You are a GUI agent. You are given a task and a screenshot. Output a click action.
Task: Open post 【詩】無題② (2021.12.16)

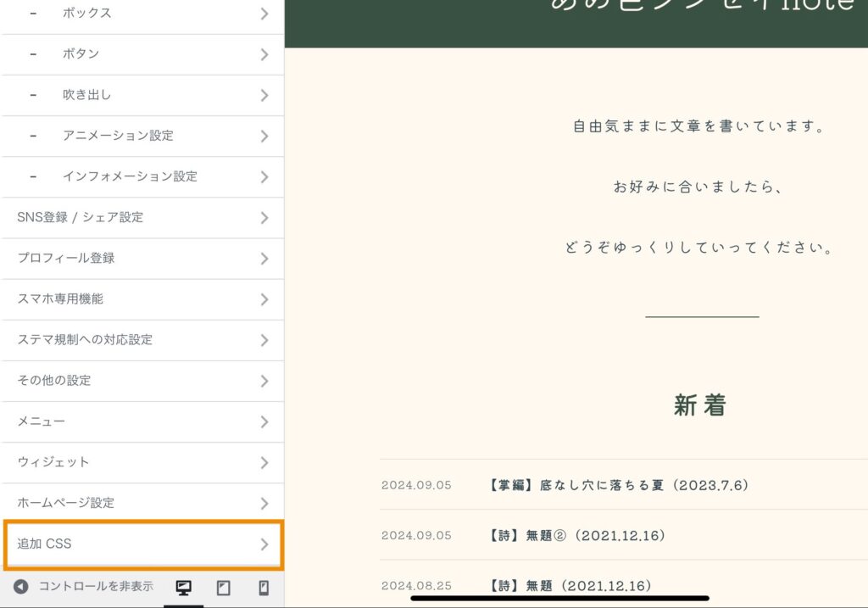coord(576,535)
